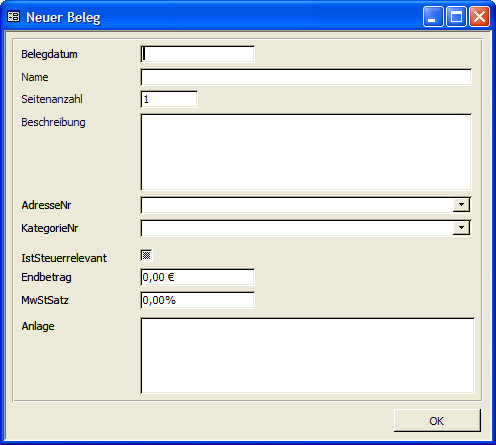Select the Seitenanzahl field

coord(169,99)
